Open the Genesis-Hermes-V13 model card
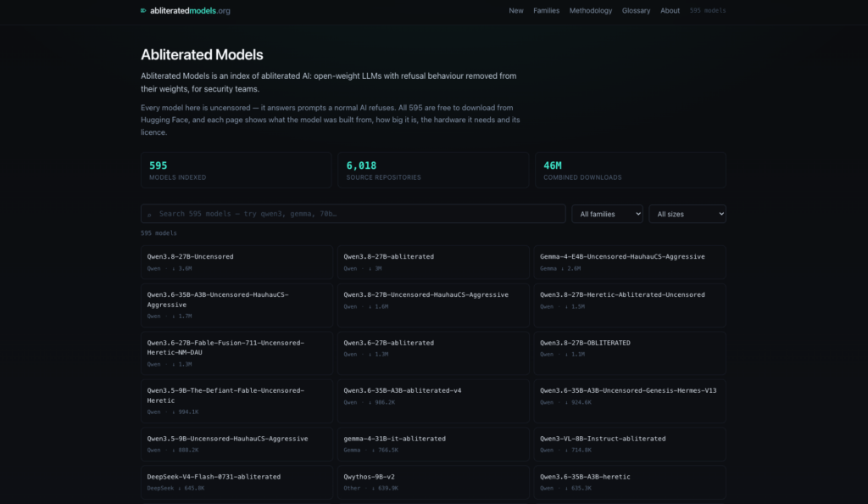Screen dimensions: 868x504 pyautogui.click(x=630, y=401)
